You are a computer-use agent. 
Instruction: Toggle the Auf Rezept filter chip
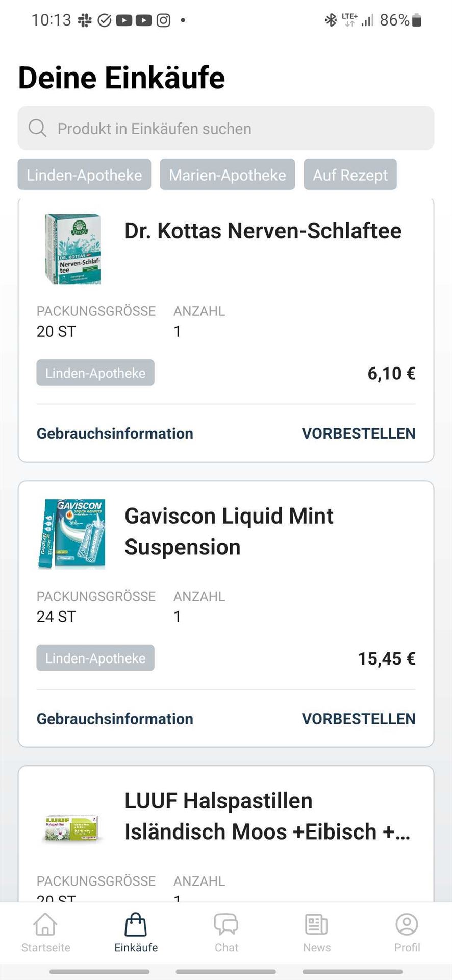pyautogui.click(x=350, y=175)
